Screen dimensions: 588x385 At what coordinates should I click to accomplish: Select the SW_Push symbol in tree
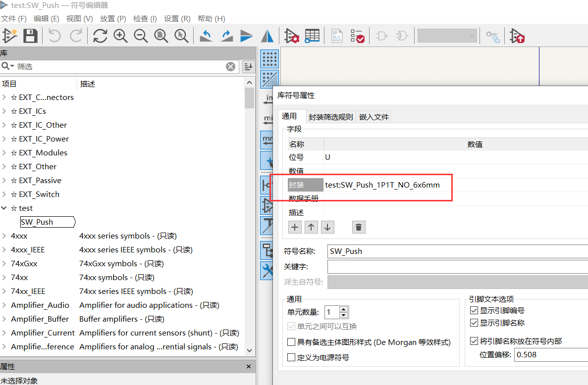coord(37,222)
